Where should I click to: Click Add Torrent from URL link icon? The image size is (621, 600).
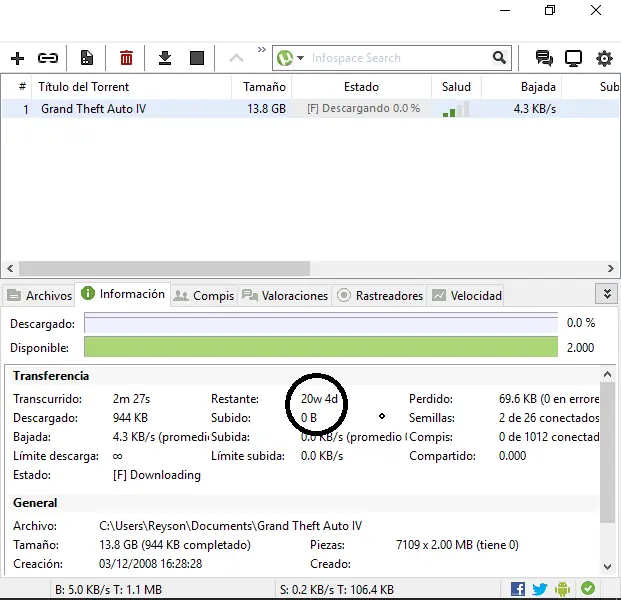pos(48,58)
